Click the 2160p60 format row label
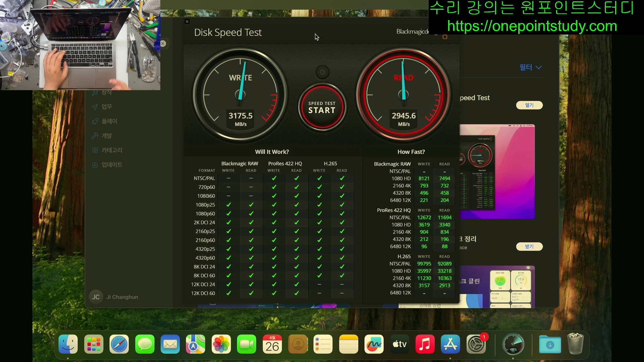The image size is (644, 362). pyautogui.click(x=205, y=240)
